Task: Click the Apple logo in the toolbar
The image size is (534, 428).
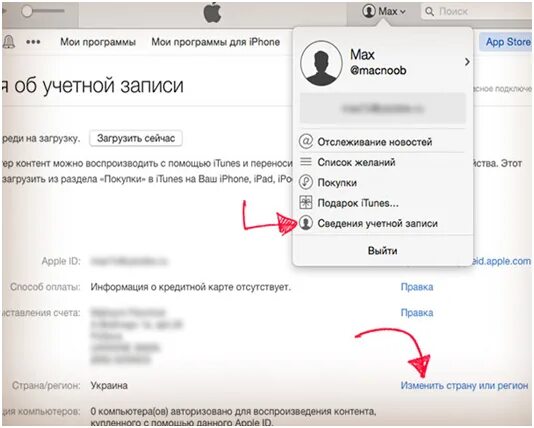Action: (x=212, y=13)
